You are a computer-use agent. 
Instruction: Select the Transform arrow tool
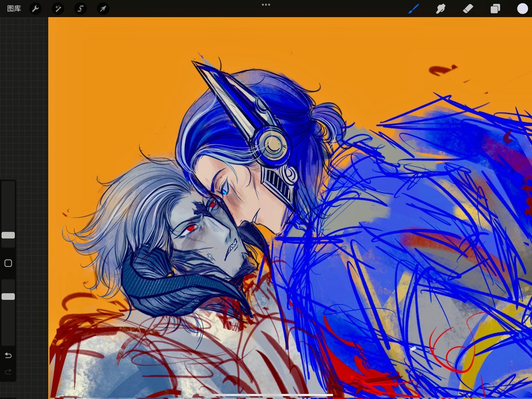[103, 8]
